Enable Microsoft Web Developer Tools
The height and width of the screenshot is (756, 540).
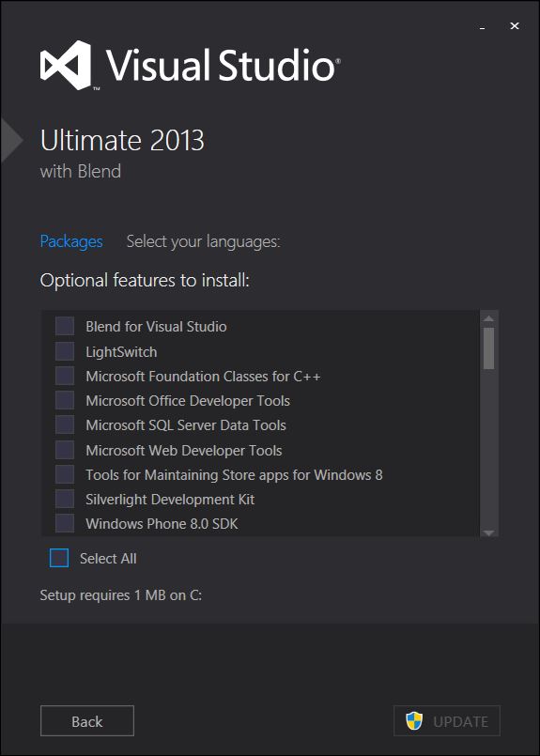point(65,450)
